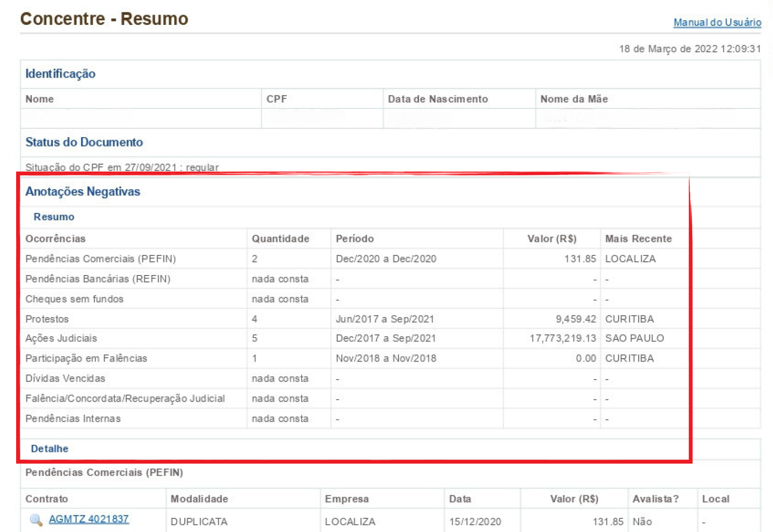Click the Status do Documento heading
The image size is (773, 532).
[84, 142]
